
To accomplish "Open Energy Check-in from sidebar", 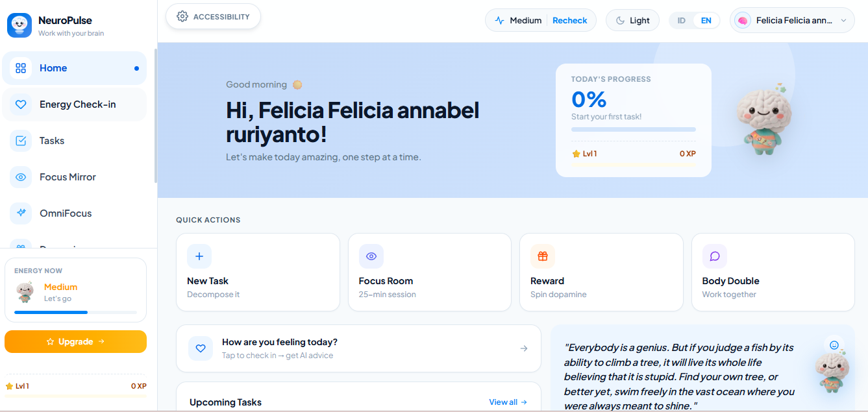I will (74, 104).
